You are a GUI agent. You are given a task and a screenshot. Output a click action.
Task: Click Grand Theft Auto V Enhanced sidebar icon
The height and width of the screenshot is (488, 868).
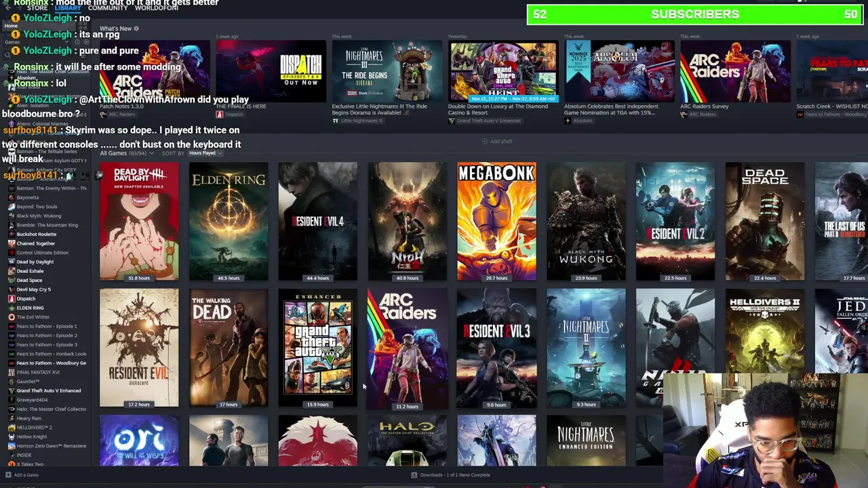tap(12, 390)
